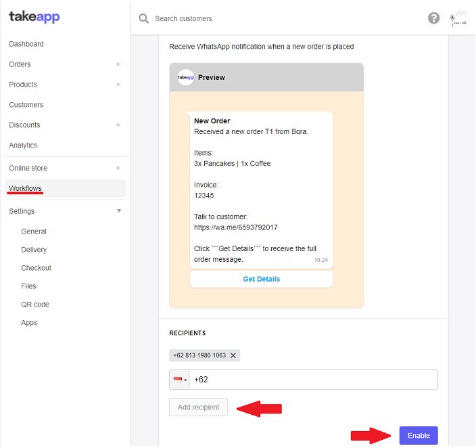Image resolution: width=476 pixels, height=448 pixels.
Task: Focus the recipient phone number field
Action: click(313, 380)
